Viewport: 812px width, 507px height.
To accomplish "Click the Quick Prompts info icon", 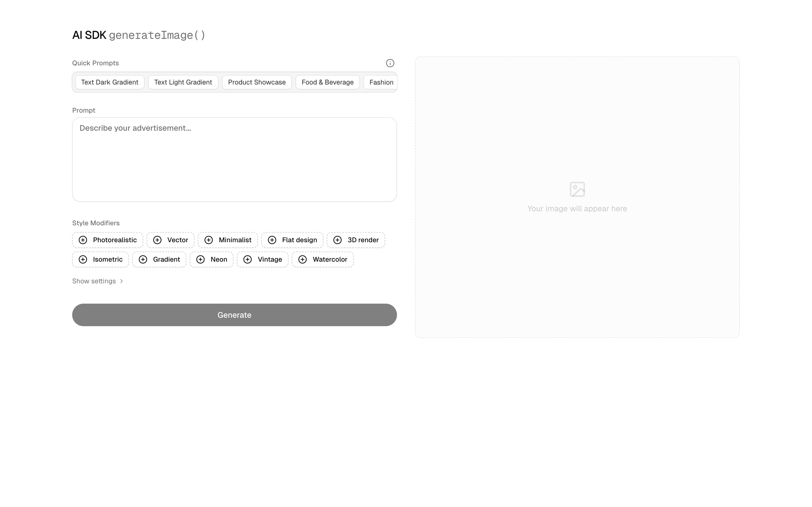I will tap(390, 63).
